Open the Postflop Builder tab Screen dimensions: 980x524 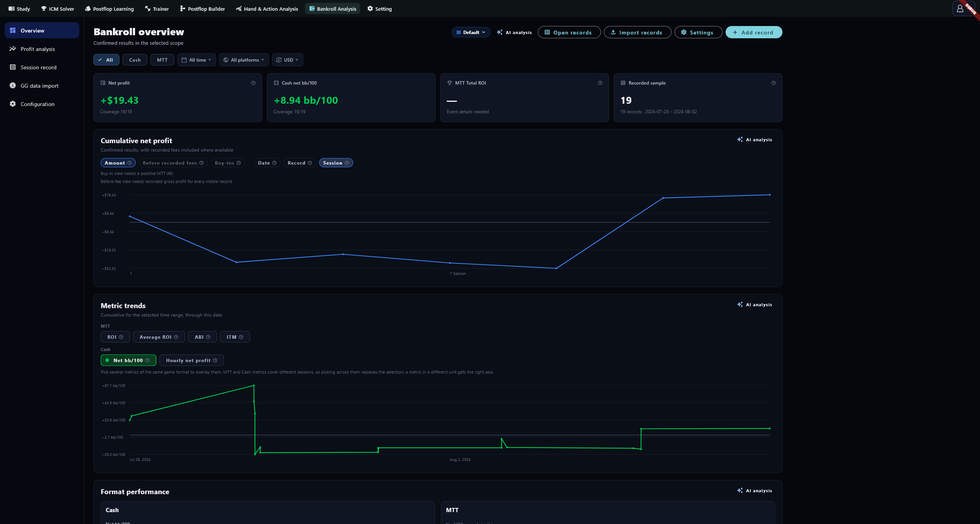click(x=203, y=9)
